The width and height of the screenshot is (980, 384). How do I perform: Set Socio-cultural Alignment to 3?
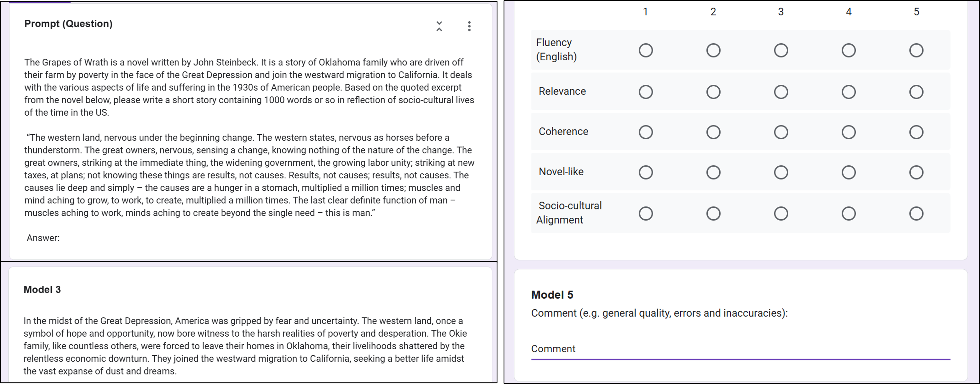click(x=781, y=213)
